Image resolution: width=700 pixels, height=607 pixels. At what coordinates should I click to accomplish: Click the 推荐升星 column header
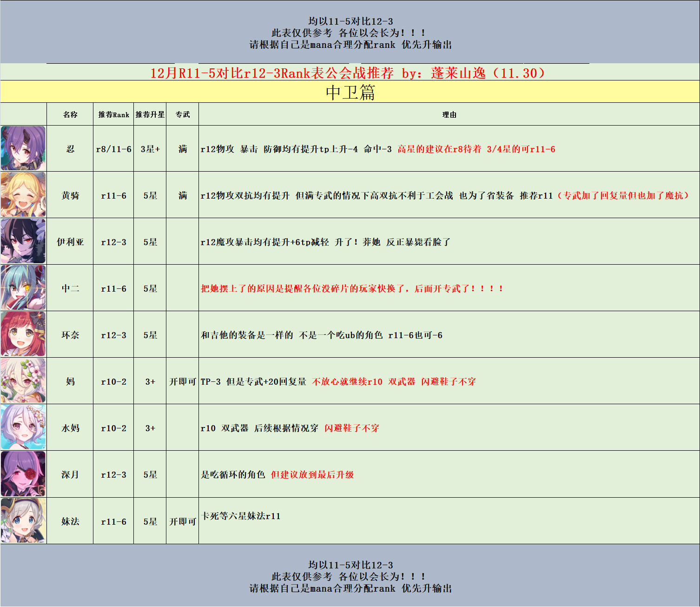[150, 114]
